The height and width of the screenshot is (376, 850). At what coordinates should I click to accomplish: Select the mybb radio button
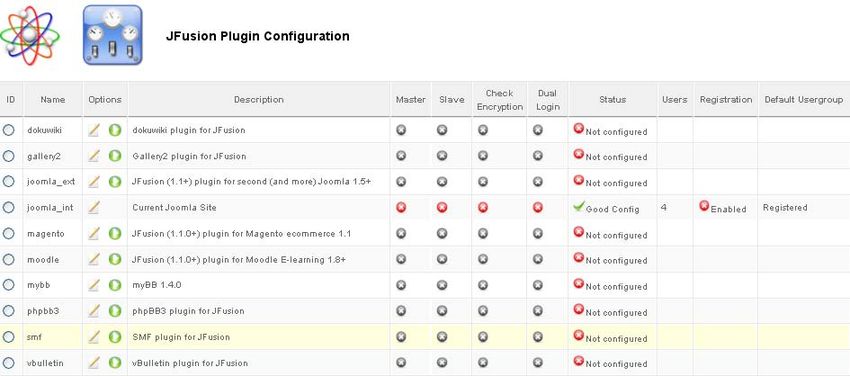coord(8,285)
